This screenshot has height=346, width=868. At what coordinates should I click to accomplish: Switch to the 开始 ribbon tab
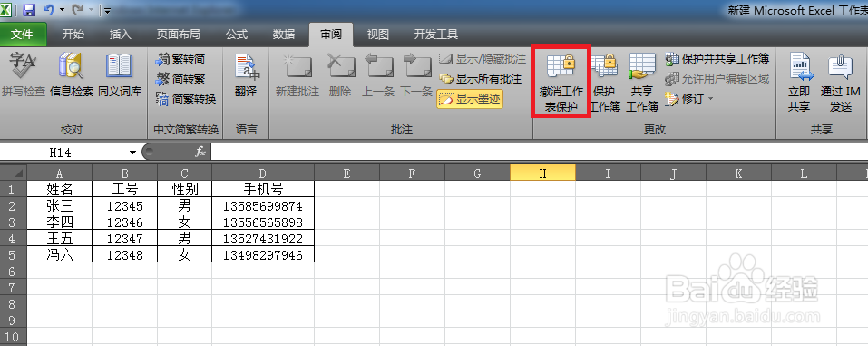pos(73,35)
